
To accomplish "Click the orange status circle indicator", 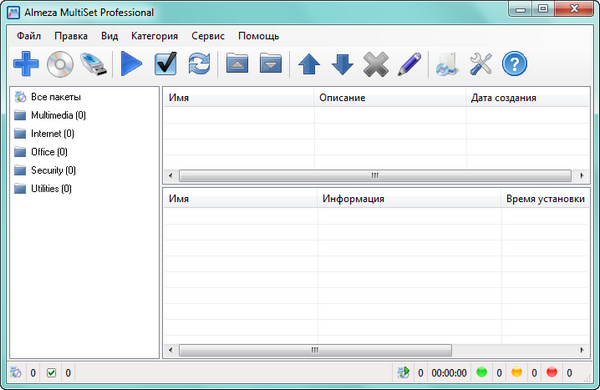I will coord(517,372).
